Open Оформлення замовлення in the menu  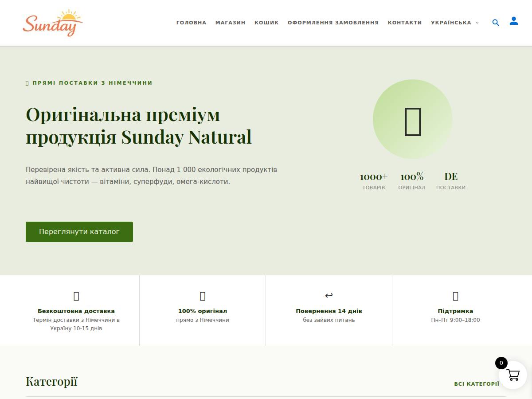[x=333, y=23]
